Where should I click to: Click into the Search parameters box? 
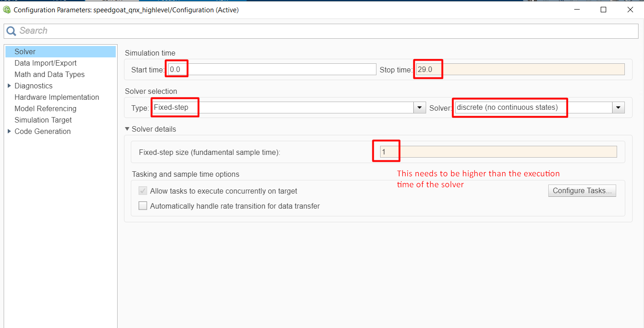coord(319,31)
